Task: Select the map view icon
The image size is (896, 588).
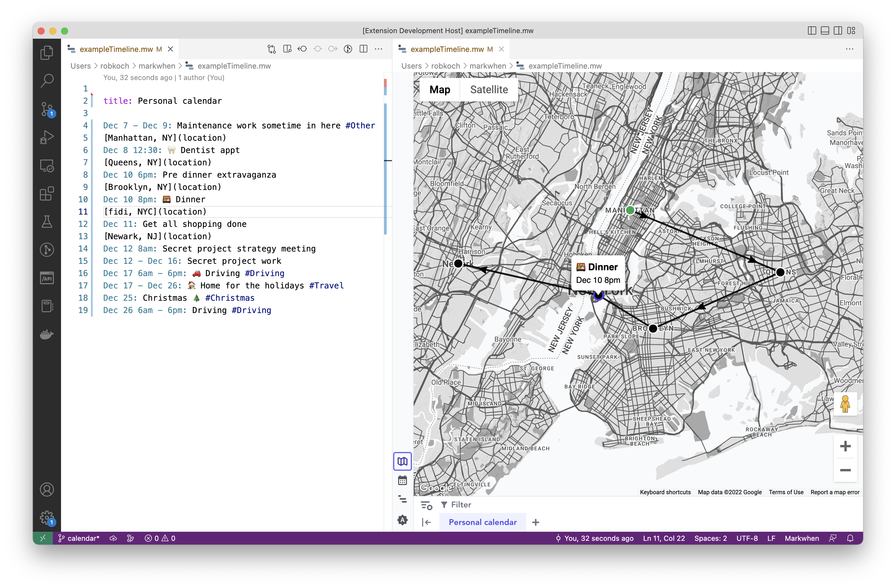Action: (x=403, y=461)
